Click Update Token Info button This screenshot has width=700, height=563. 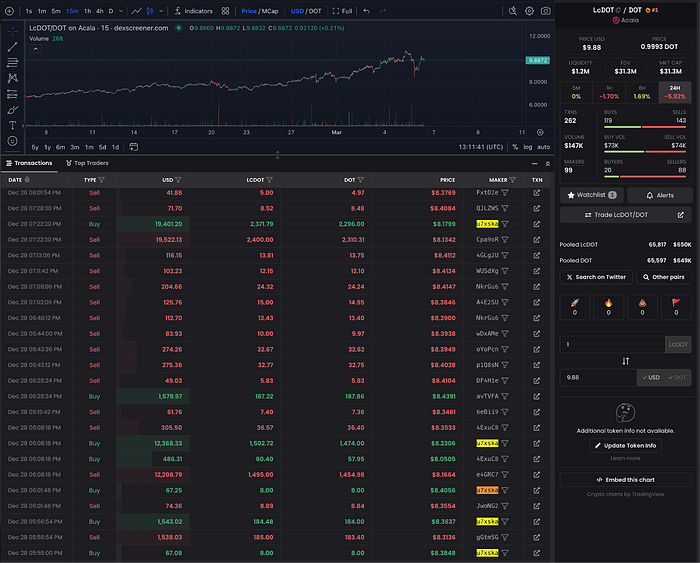click(x=625, y=446)
